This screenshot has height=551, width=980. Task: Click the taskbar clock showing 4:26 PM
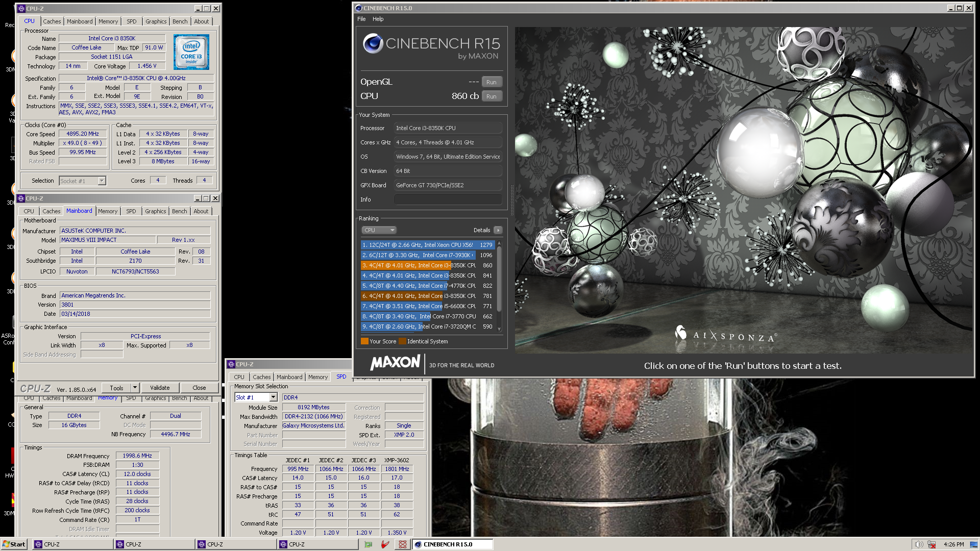953,544
